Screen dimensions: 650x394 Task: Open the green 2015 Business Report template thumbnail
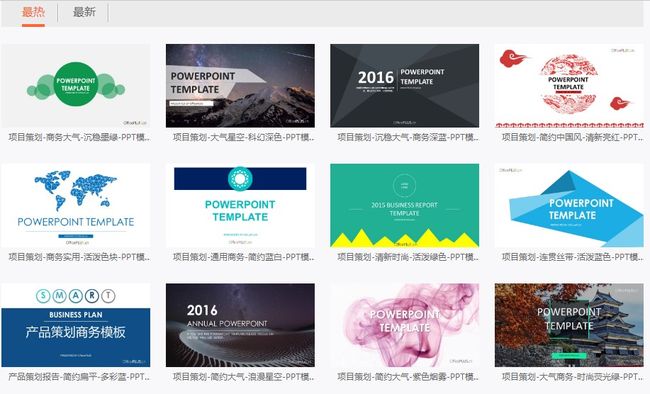click(x=405, y=206)
